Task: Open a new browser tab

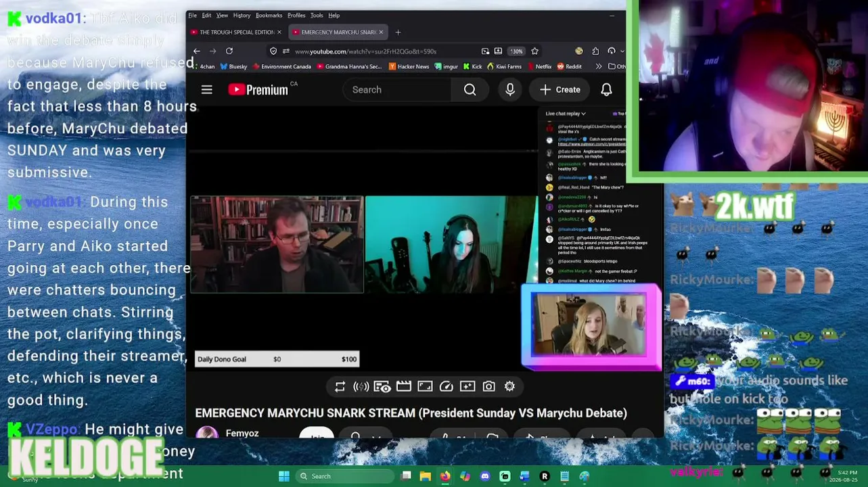Action: (x=398, y=32)
